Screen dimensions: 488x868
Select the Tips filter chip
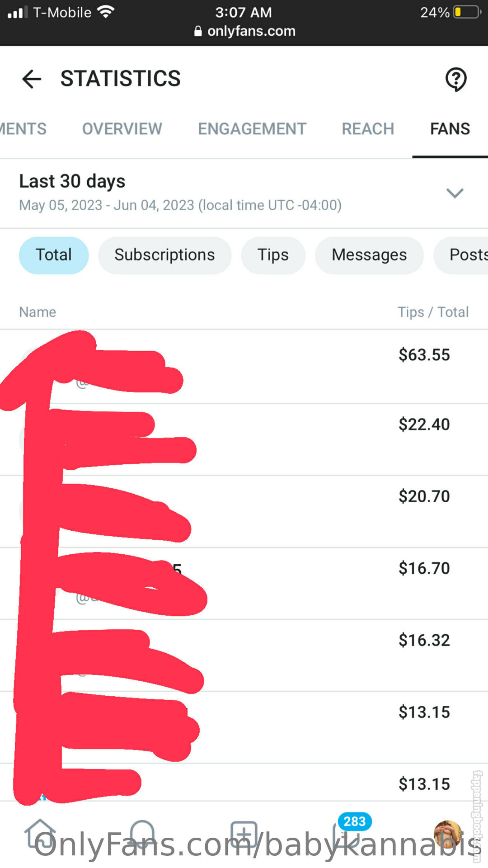(273, 255)
